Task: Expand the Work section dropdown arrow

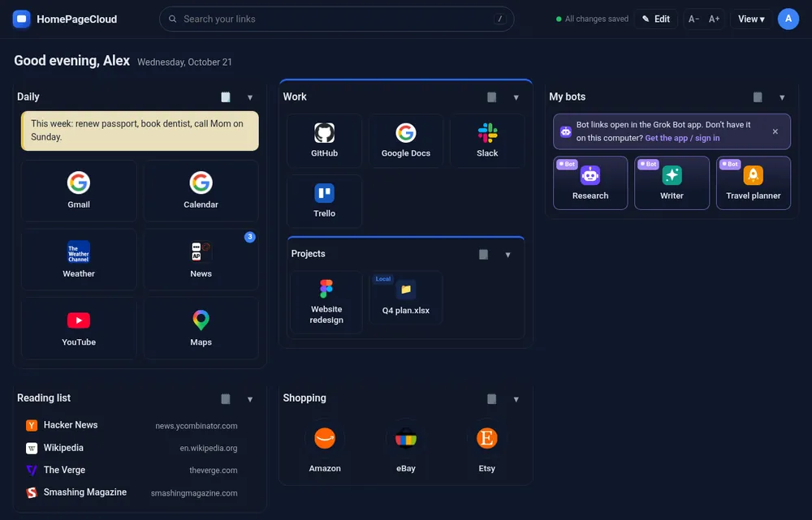Action: pos(516,97)
